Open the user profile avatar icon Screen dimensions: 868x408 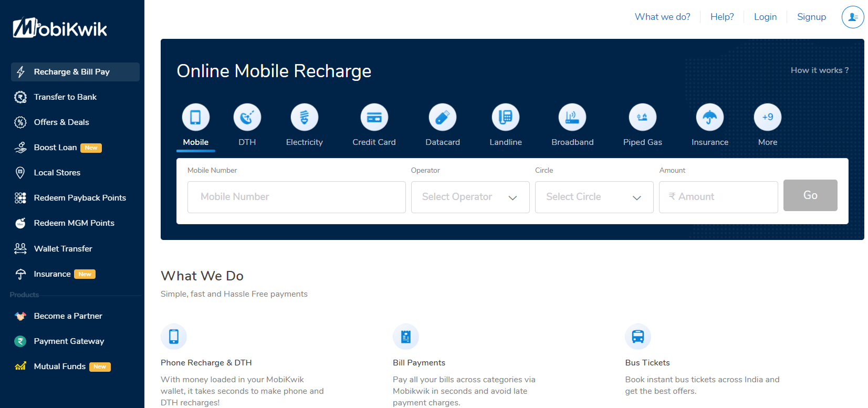click(x=853, y=17)
